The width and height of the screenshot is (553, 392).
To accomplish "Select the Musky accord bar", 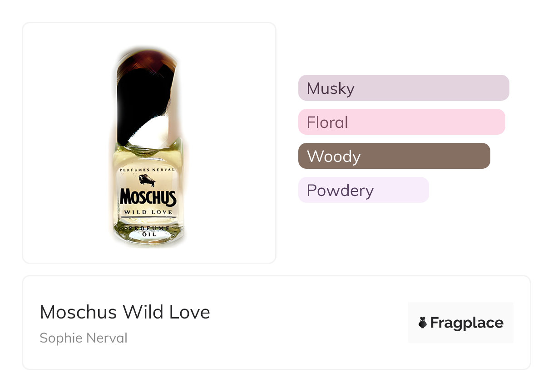I will click(x=403, y=88).
